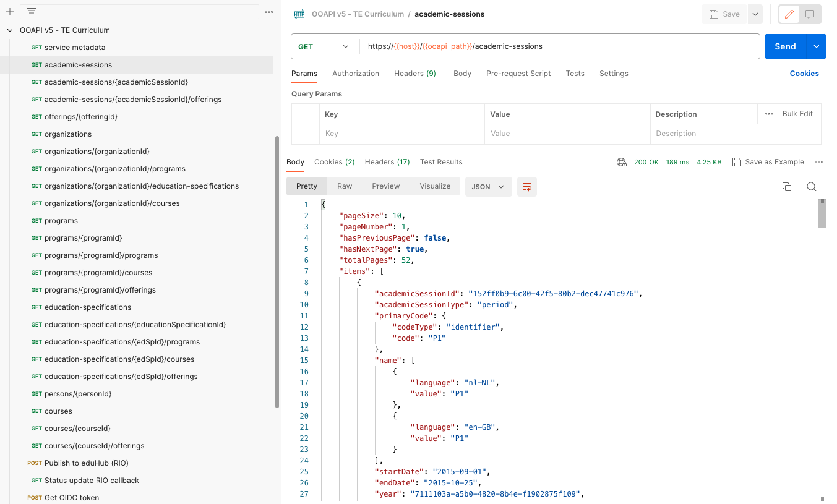Open the comments speech bubble icon
This screenshot has width=837, height=504.
coord(810,14)
